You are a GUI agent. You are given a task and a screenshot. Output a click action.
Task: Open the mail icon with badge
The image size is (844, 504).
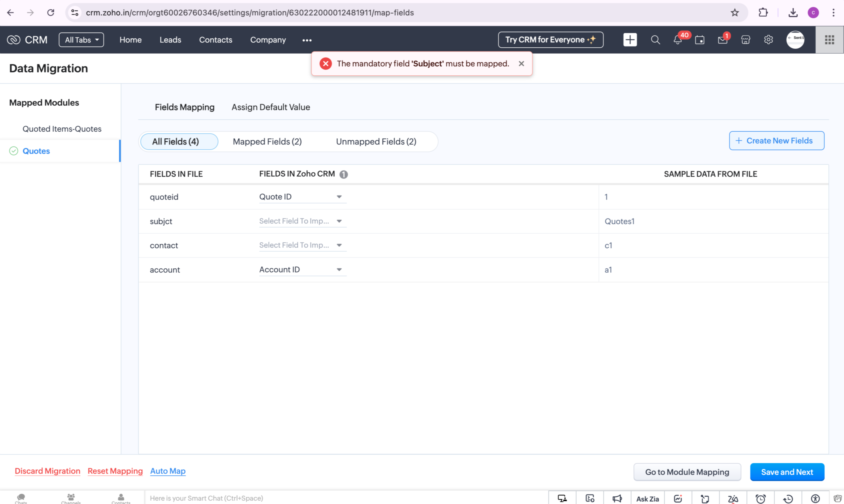(722, 40)
